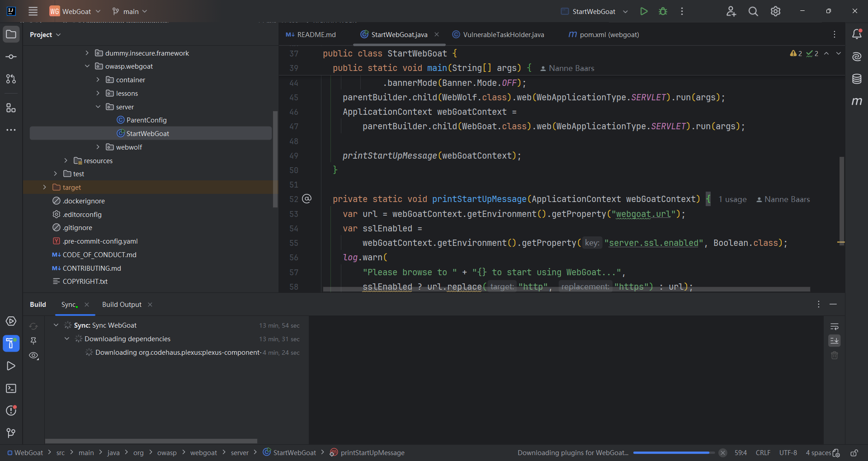Switch to VulnerableTaskHolder.java tab
The height and width of the screenshot is (461, 868).
(x=498, y=35)
